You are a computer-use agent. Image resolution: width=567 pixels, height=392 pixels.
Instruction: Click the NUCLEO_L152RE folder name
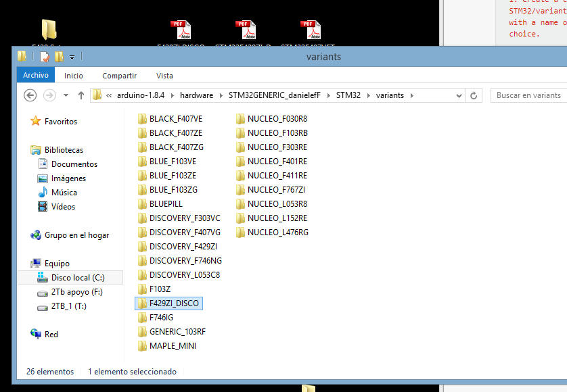click(x=277, y=218)
